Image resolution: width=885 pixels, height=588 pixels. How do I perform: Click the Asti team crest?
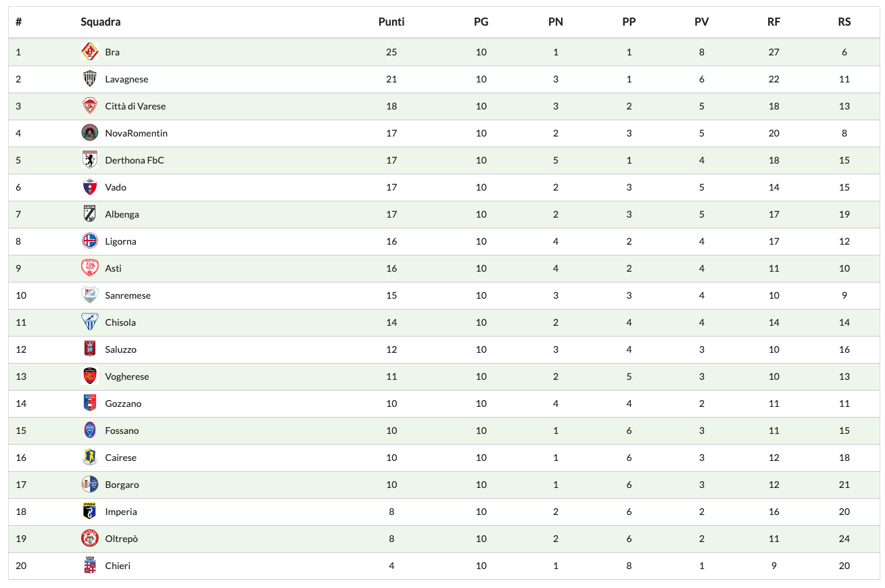click(x=90, y=268)
